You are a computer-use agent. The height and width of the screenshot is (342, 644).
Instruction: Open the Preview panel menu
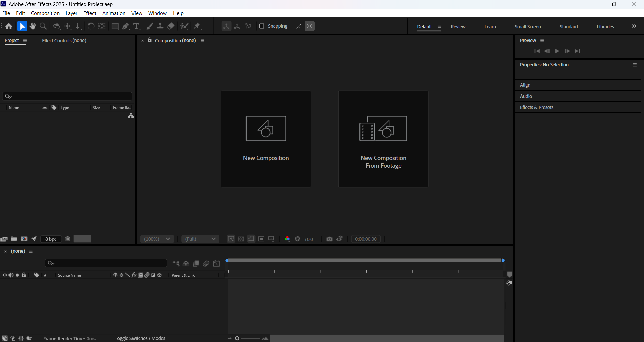pyautogui.click(x=542, y=40)
